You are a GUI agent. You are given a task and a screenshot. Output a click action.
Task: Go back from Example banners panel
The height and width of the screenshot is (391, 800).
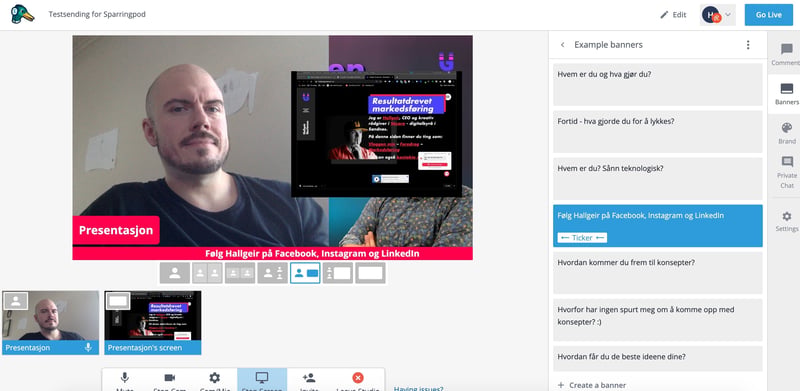pos(563,45)
